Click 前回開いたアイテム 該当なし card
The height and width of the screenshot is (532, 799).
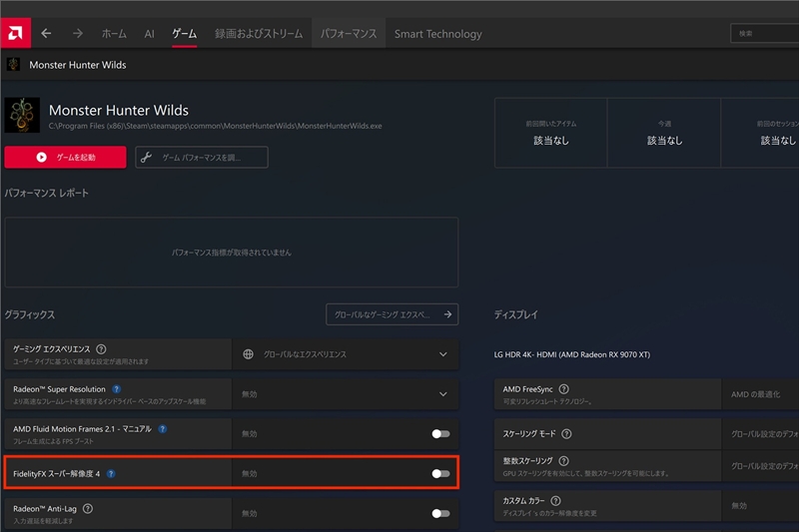(551, 133)
